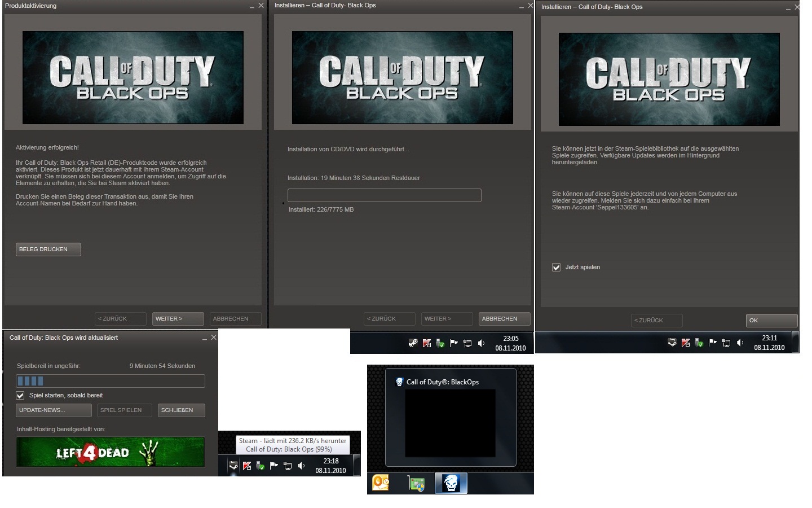Click the '9 Minuten 54 Sekunden' remaining time
This screenshot has height=508, width=812.
162,366
